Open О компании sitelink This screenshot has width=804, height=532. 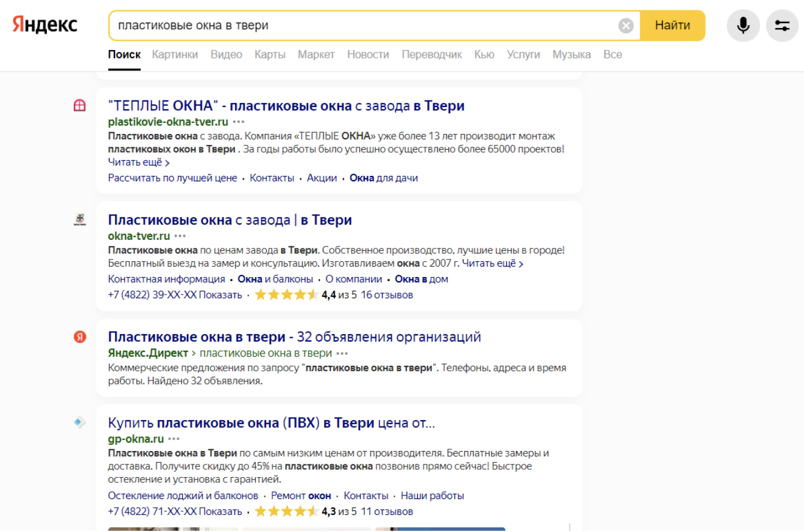(x=354, y=279)
